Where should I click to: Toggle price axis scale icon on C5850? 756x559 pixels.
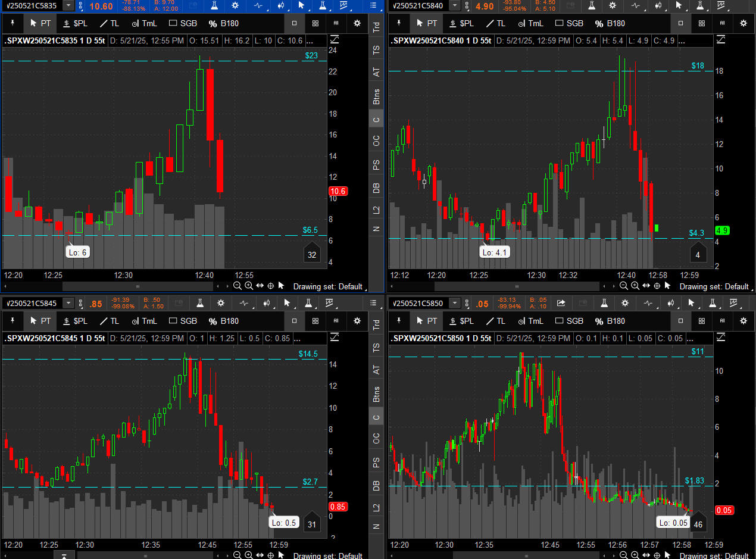[x=720, y=337]
